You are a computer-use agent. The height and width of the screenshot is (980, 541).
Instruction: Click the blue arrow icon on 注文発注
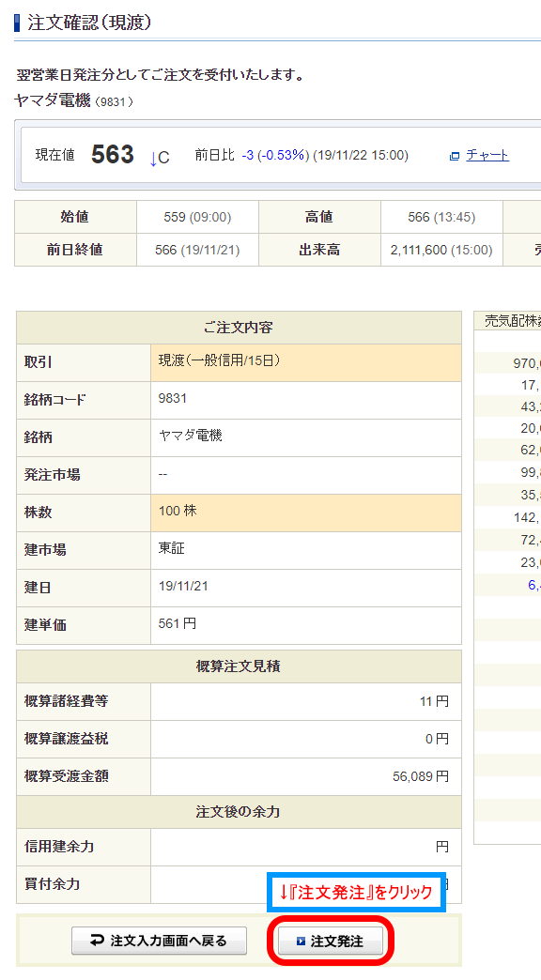point(301,942)
